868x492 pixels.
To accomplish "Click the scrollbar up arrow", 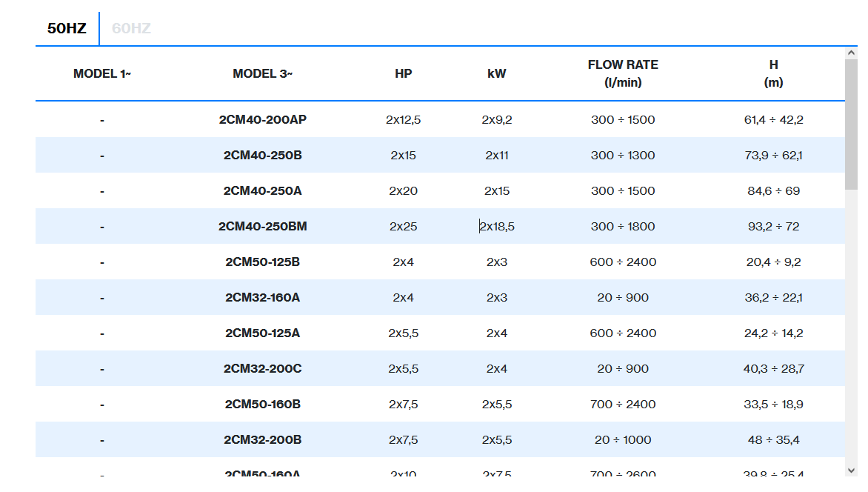I will coord(851,53).
